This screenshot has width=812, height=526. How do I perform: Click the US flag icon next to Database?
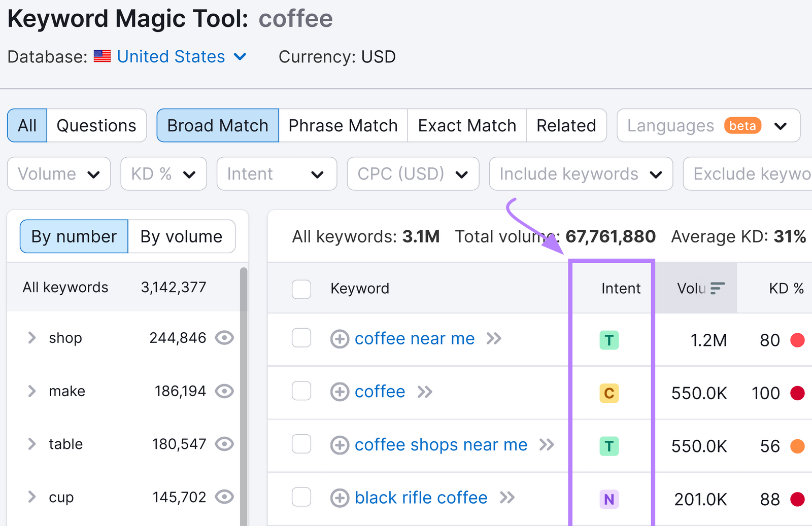pos(103,56)
